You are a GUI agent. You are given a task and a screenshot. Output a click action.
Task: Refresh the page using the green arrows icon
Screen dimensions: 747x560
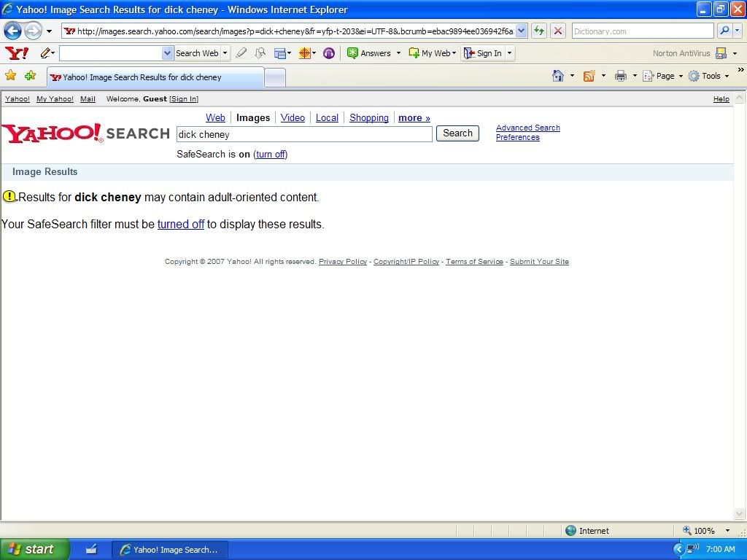tap(539, 31)
